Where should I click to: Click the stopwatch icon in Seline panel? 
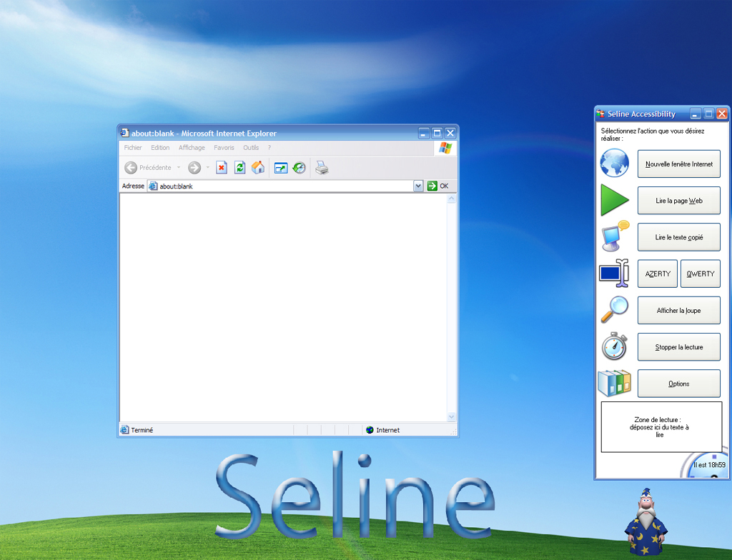614,346
